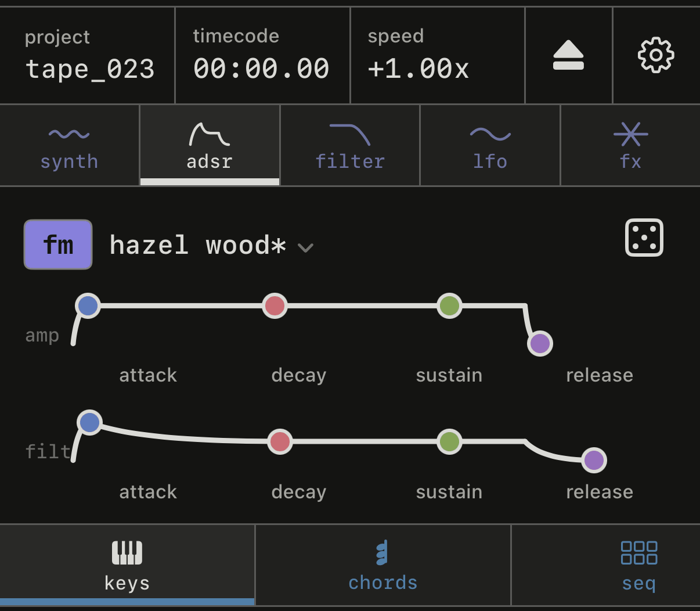This screenshot has height=611, width=700.
Task: Expand the hazel wood preset dropdown chevron
Action: coord(305,247)
